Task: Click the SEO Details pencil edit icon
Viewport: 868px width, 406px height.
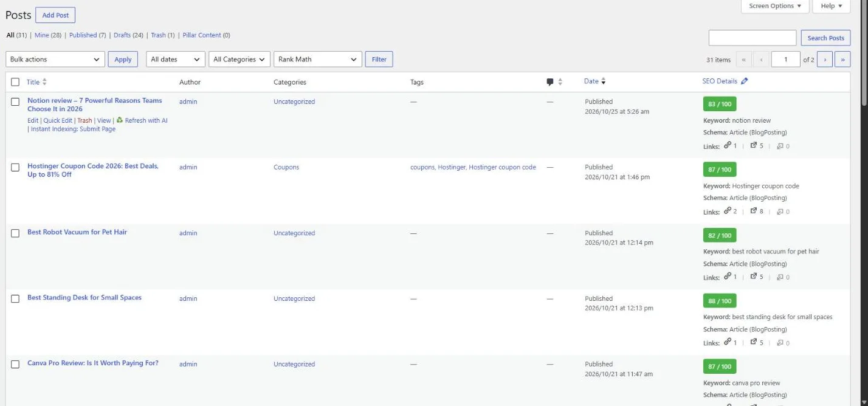Action: pyautogui.click(x=745, y=81)
